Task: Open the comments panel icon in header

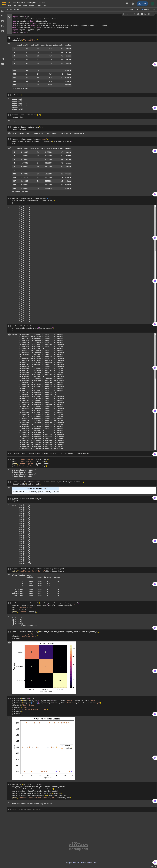Action: coord(127,4)
